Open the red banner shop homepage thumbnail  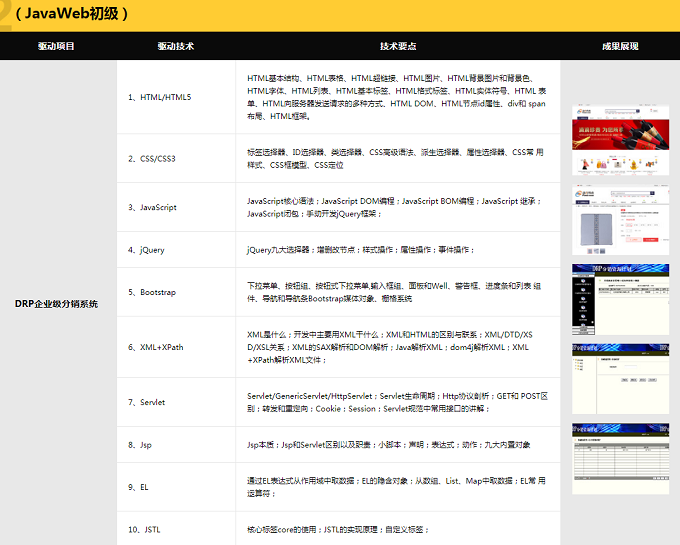619,140
